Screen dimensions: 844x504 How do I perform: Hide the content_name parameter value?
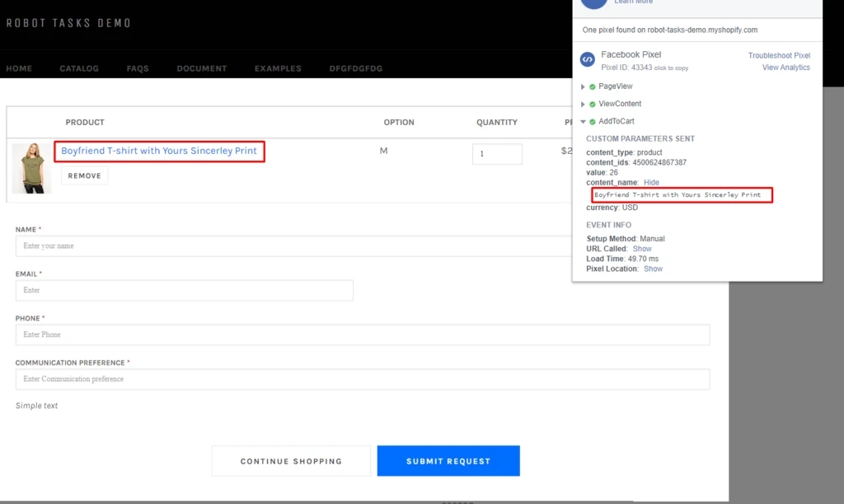pyautogui.click(x=651, y=182)
